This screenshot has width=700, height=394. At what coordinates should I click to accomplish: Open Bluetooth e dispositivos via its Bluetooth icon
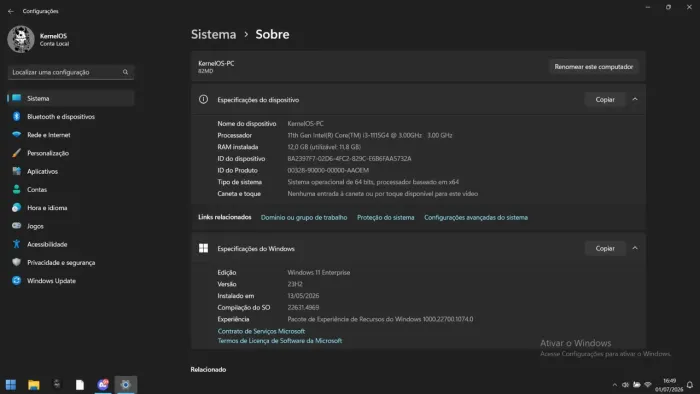click(x=17, y=116)
